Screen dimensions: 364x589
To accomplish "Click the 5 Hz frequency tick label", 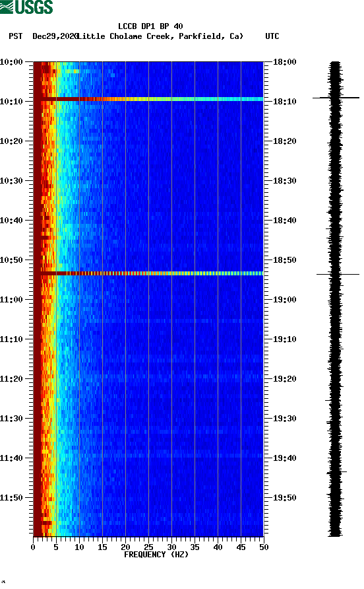I will pyautogui.click(x=56, y=547).
